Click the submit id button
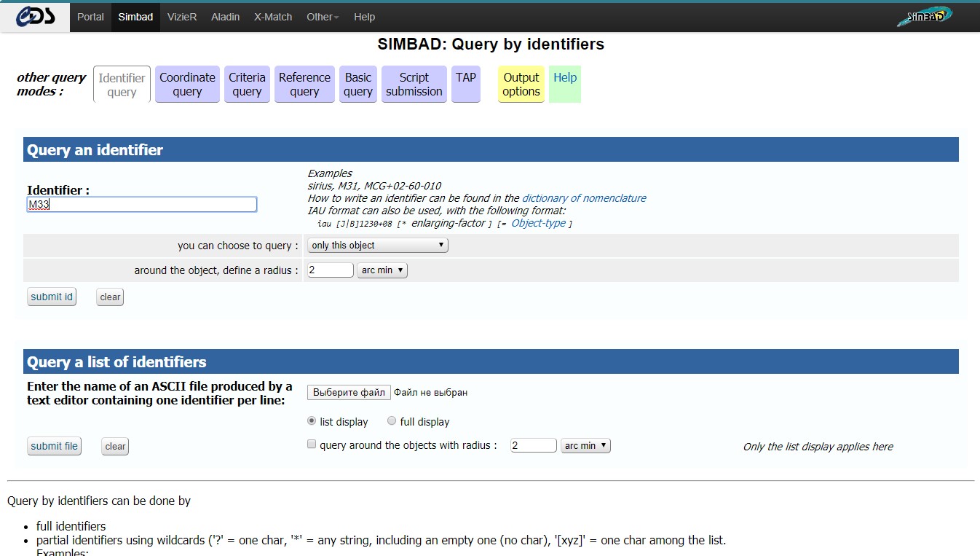Image resolution: width=980 pixels, height=556 pixels. (52, 297)
